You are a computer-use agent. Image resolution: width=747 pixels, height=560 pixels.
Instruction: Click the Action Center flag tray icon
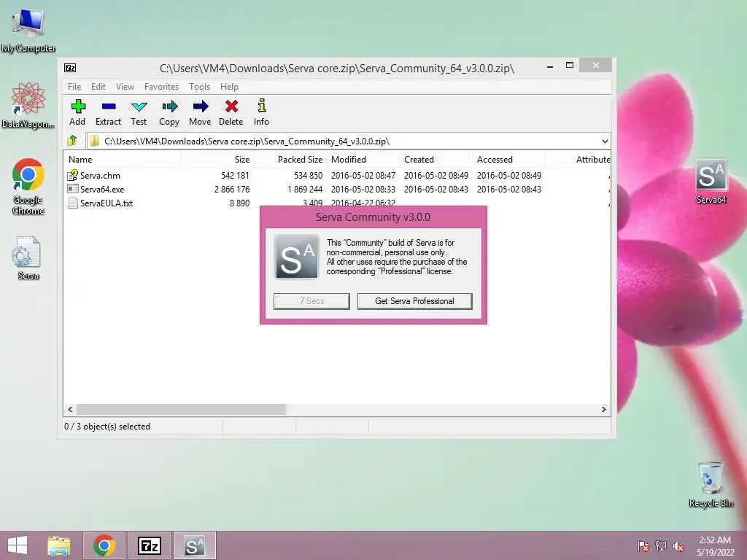click(643, 545)
